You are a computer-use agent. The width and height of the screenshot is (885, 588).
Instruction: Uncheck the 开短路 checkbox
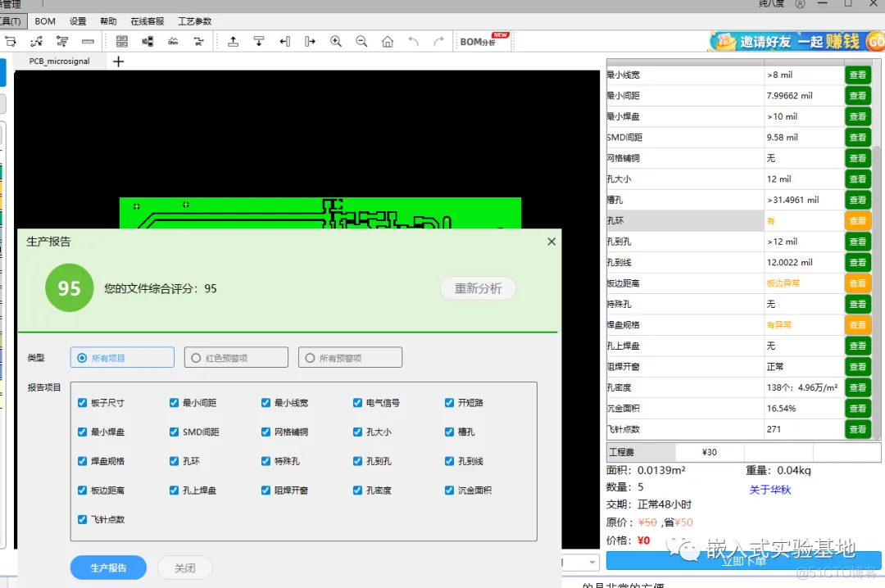point(449,403)
